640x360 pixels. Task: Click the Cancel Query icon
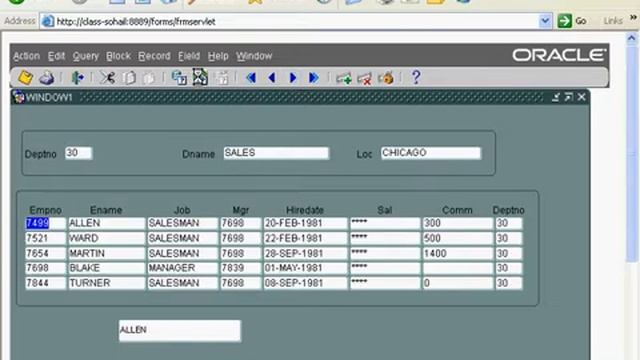222,78
